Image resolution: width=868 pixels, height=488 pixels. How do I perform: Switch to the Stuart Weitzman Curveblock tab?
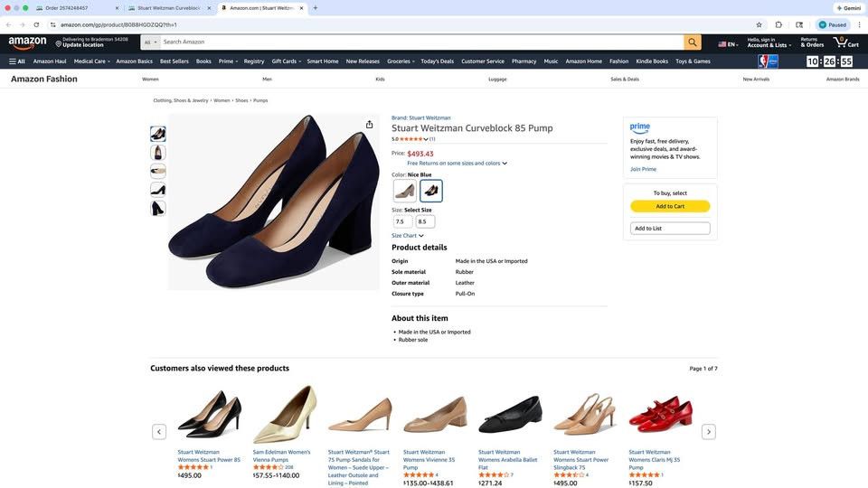click(x=168, y=8)
